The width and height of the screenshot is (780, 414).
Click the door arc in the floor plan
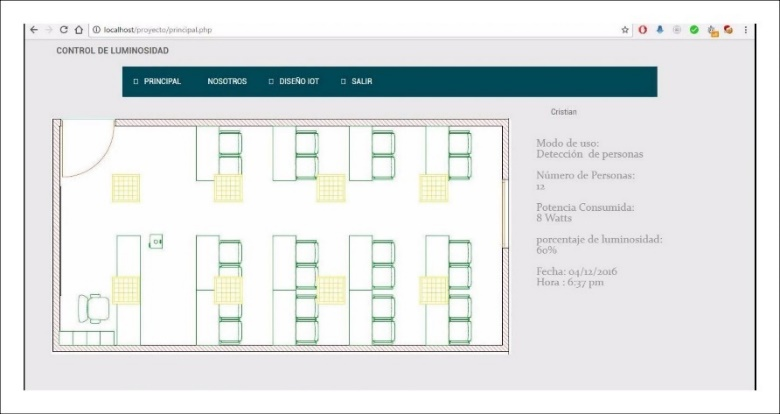coord(88,150)
